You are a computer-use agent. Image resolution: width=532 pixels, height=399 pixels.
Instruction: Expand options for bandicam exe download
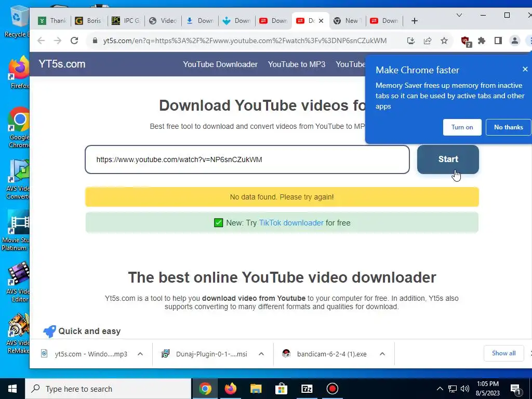tap(382, 354)
